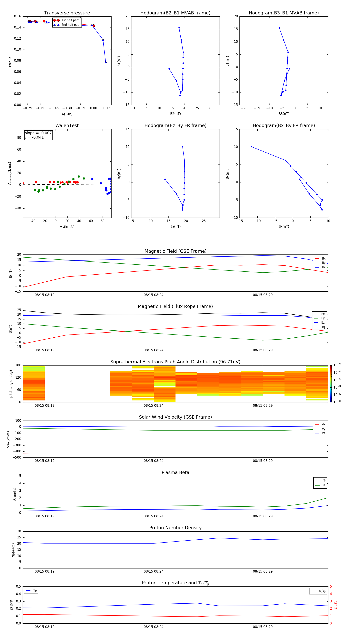Click 'Hodogram(Bx_By FR frame)' title
The width and height of the screenshot is (351, 644).
[284, 125]
